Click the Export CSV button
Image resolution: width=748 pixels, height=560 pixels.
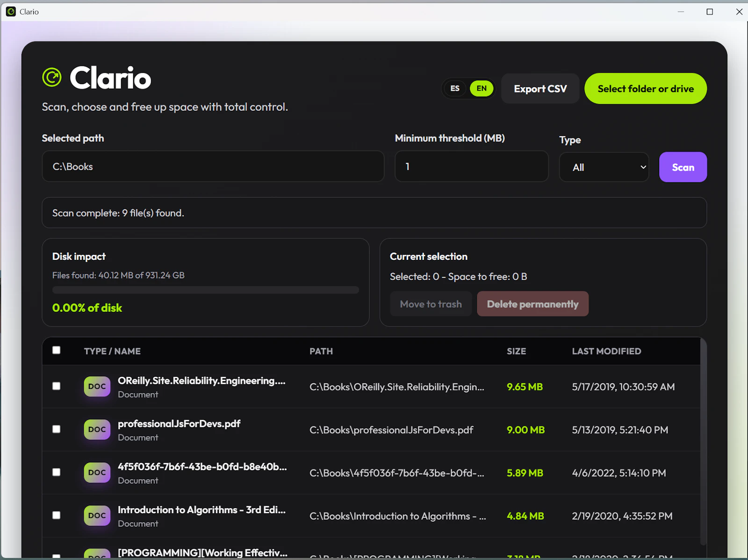540,89
